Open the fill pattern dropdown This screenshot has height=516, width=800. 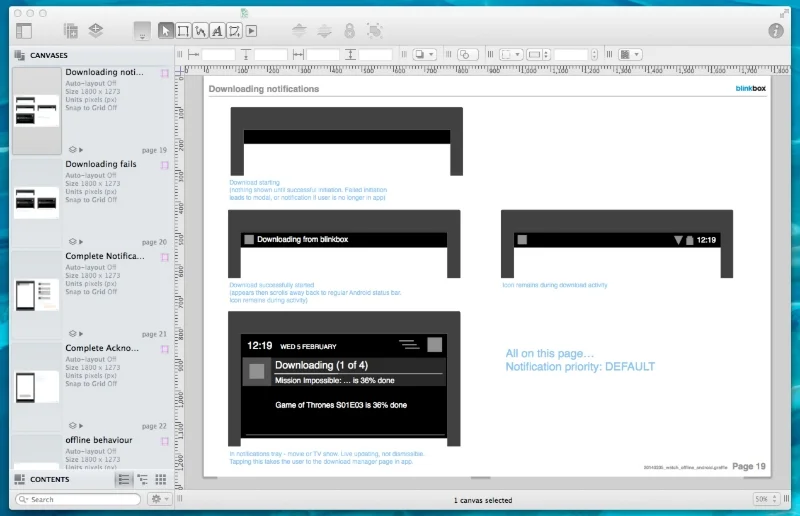click(x=630, y=55)
